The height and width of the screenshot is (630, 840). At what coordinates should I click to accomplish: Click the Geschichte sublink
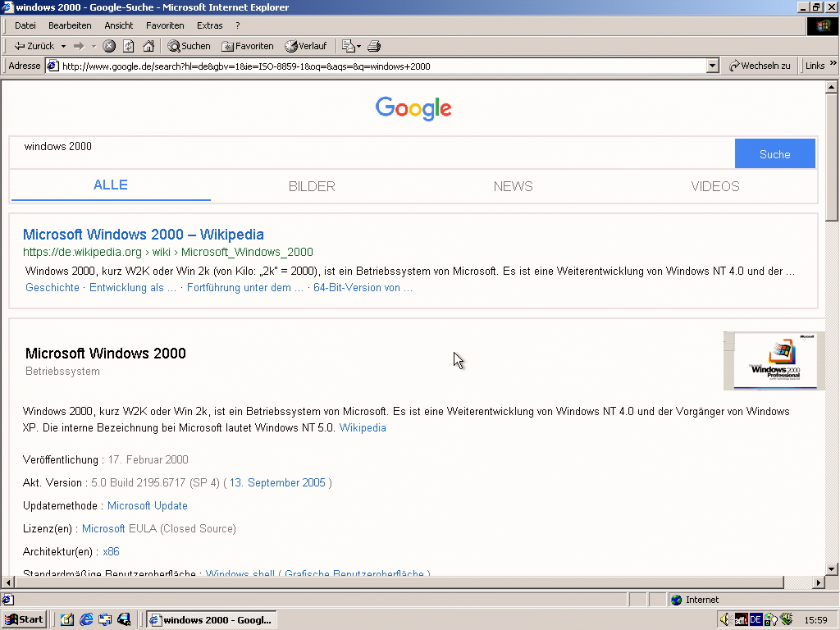pyautogui.click(x=52, y=288)
